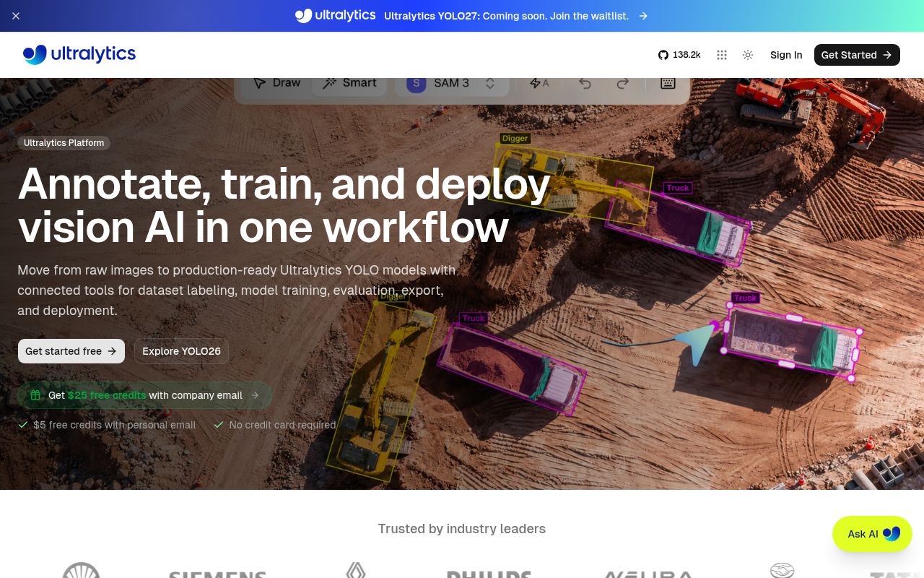Click 'Get started free' button
The image size is (924, 578).
71,351
